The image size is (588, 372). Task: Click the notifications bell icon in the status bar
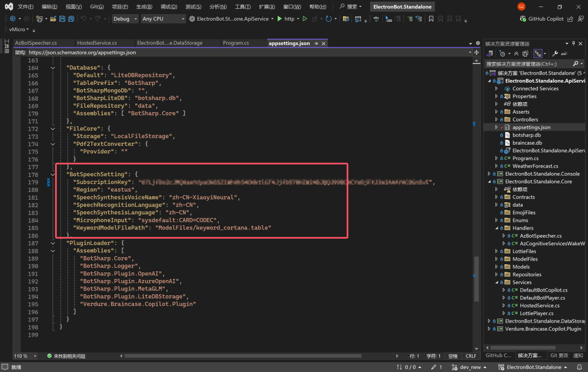[579, 367]
